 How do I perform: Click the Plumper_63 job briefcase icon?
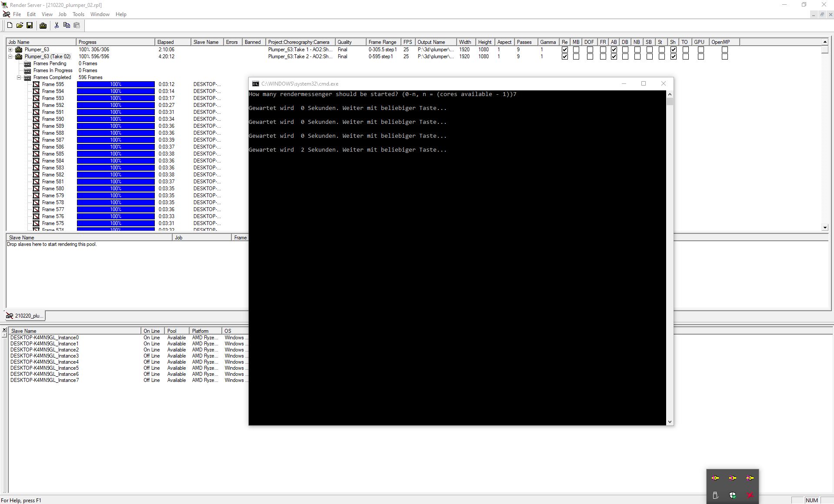click(19, 50)
